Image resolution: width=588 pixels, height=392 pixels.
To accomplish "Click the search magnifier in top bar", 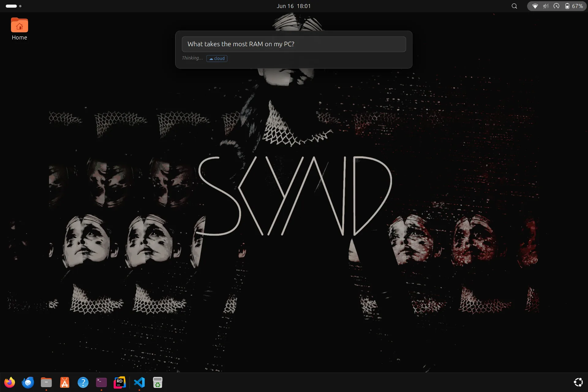I will [x=514, y=6].
